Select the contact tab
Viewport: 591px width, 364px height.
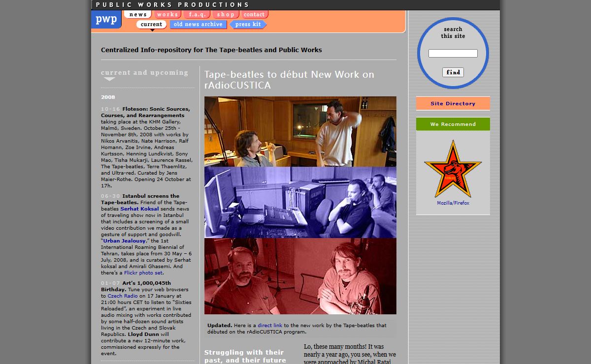[254, 14]
